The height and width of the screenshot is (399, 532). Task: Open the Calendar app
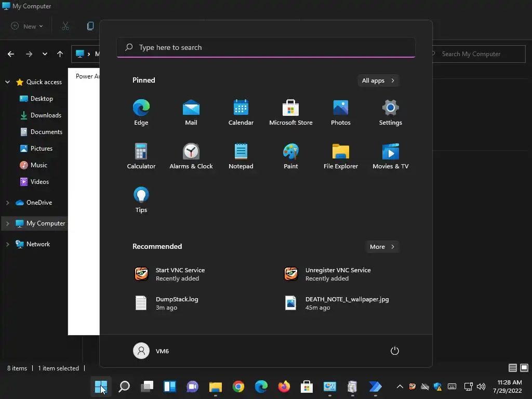(x=241, y=112)
